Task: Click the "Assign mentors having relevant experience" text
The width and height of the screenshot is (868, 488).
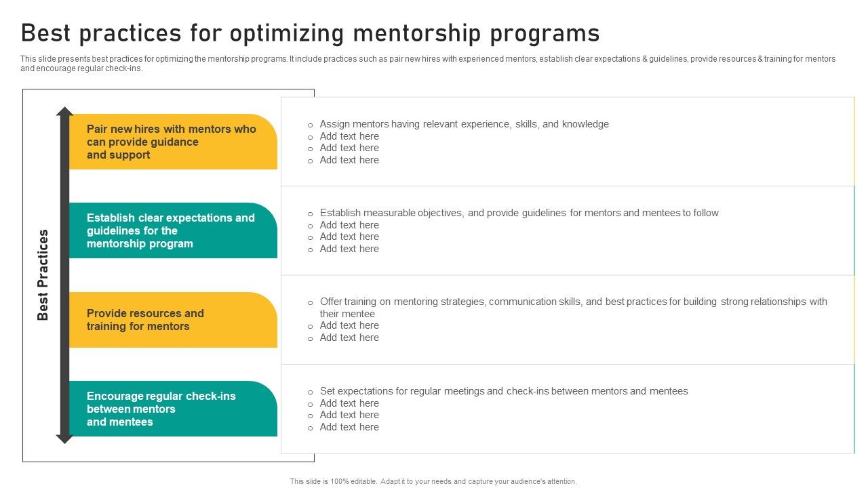Action: coord(464,124)
